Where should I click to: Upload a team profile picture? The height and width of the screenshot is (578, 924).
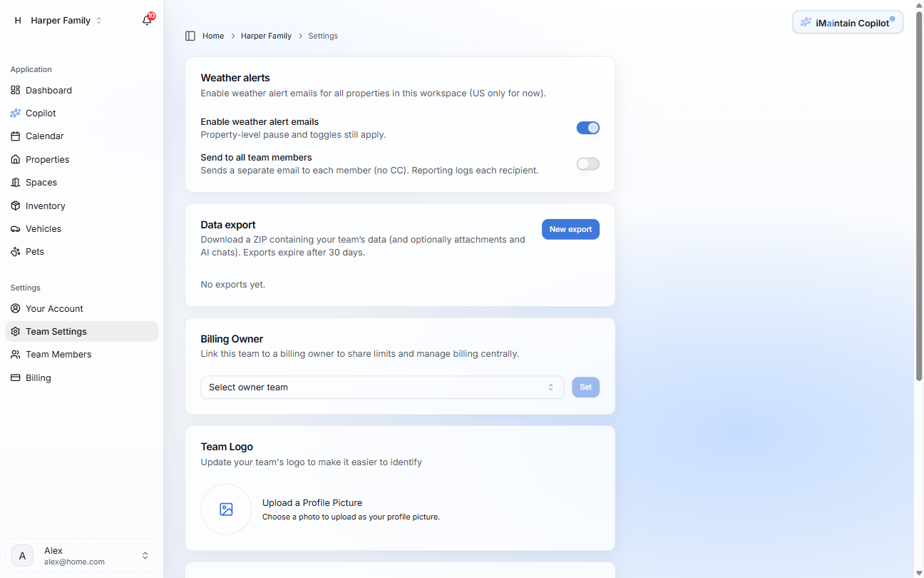click(x=226, y=509)
